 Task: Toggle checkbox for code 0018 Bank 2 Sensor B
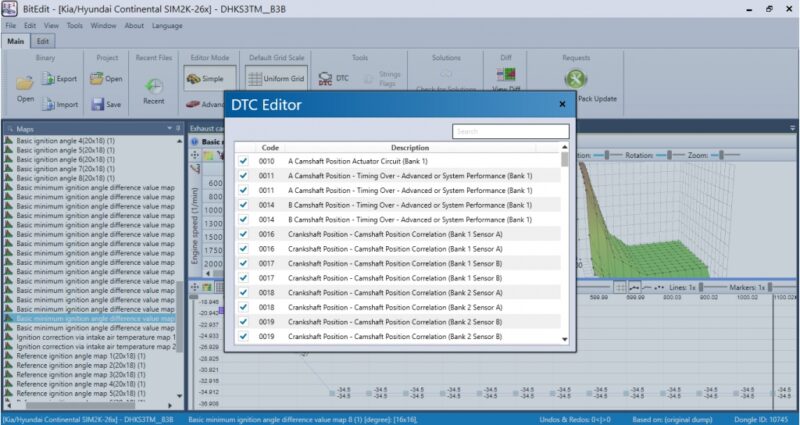[x=243, y=307]
